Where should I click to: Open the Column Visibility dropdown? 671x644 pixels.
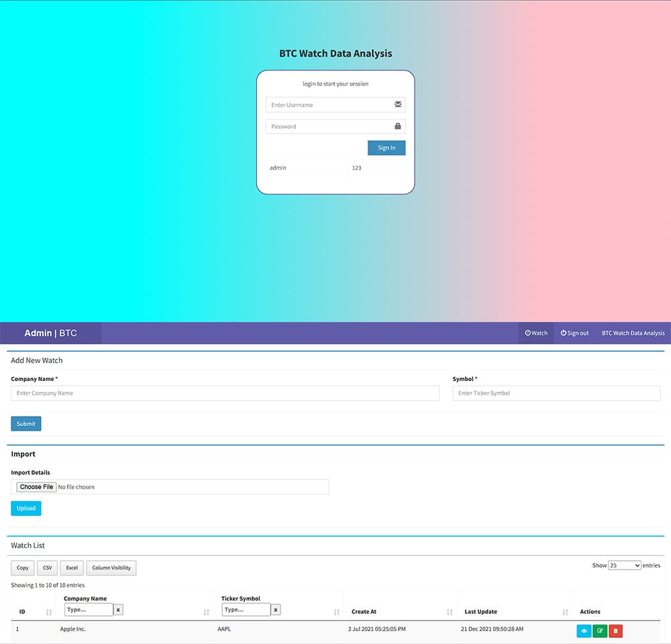pos(111,568)
